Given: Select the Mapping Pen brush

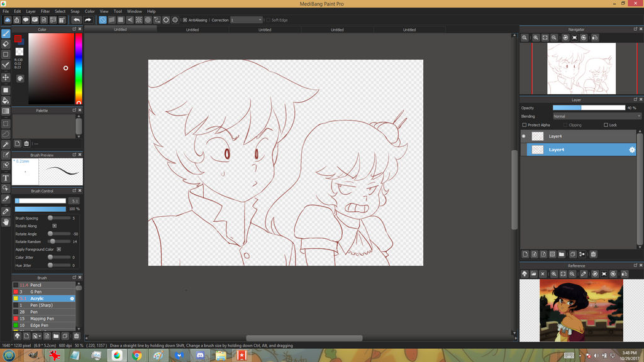Looking at the screenshot, I should tap(43, 319).
